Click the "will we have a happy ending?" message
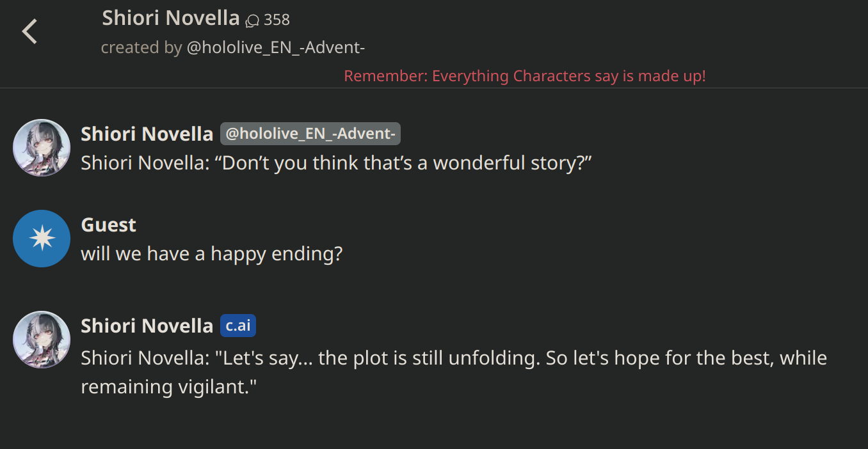The image size is (868, 449). 212,254
